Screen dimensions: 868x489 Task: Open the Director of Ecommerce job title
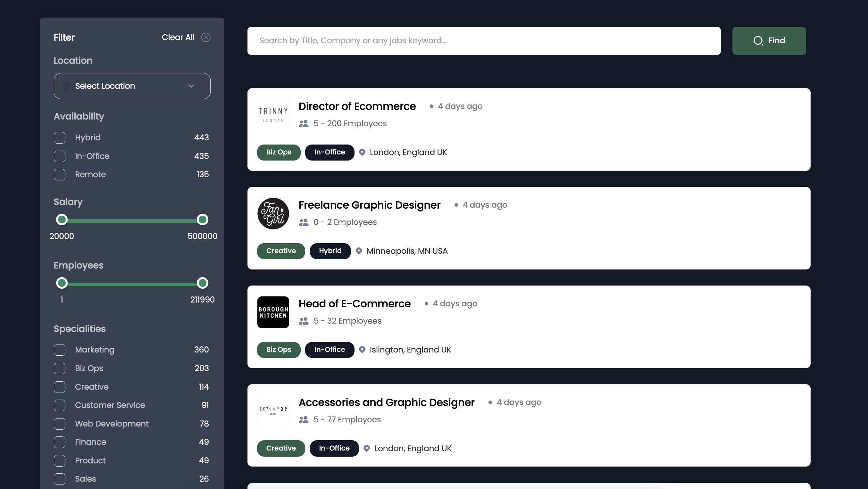coord(357,106)
